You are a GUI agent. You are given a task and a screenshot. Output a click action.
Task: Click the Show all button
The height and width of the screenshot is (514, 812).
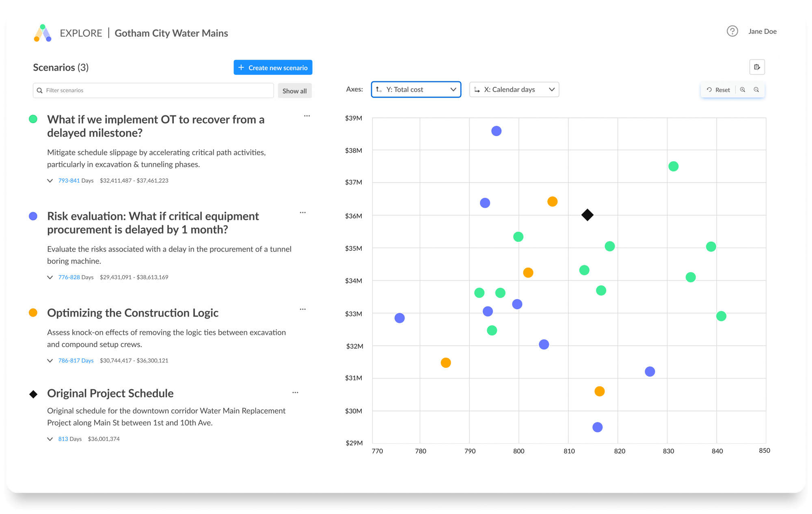coord(294,91)
